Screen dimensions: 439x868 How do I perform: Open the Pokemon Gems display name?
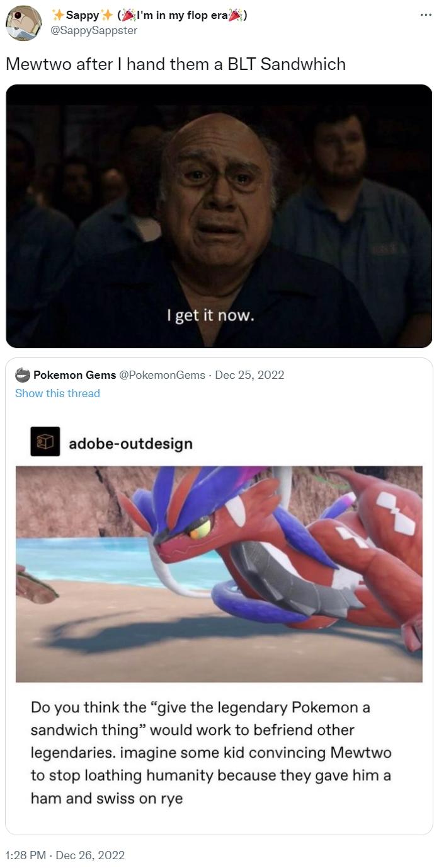74,375
